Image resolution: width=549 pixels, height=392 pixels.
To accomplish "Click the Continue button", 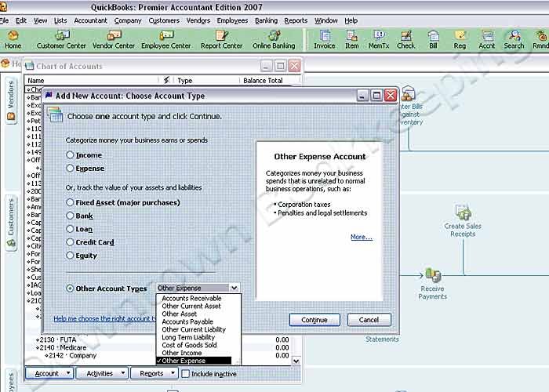I will [314, 320].
